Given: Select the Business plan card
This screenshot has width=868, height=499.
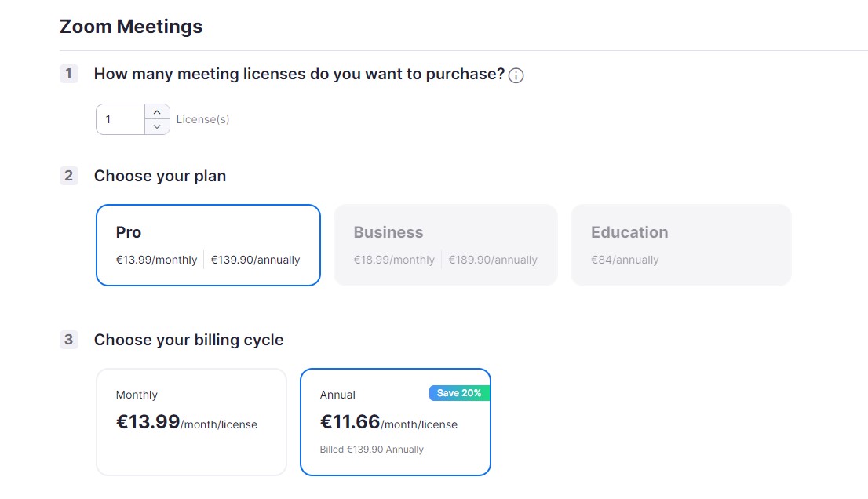Looking at the screenshot, I should pos(446,245).
